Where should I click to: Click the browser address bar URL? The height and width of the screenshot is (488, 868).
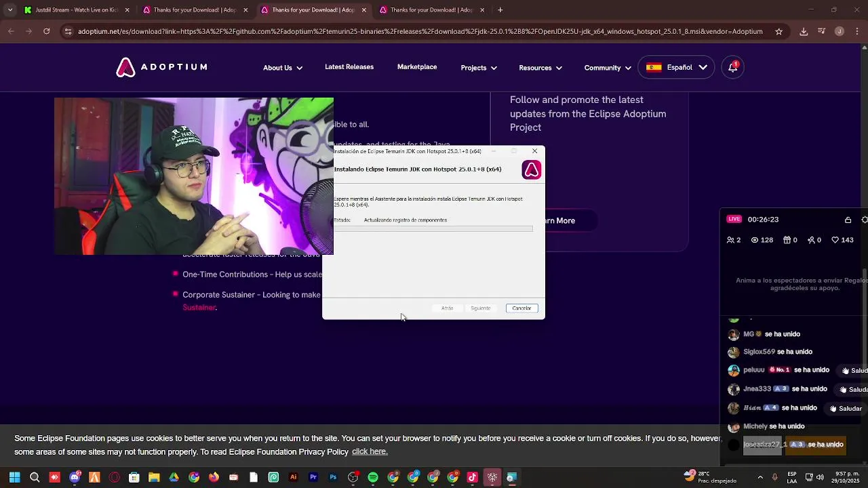(x=420, y=31)
